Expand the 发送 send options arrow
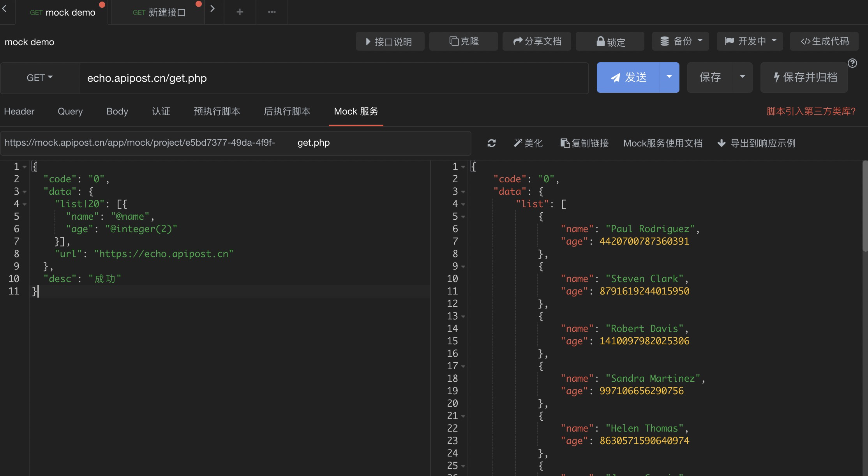Image resolution: width=868 pixels, height=476 pixels. point(669,77)
